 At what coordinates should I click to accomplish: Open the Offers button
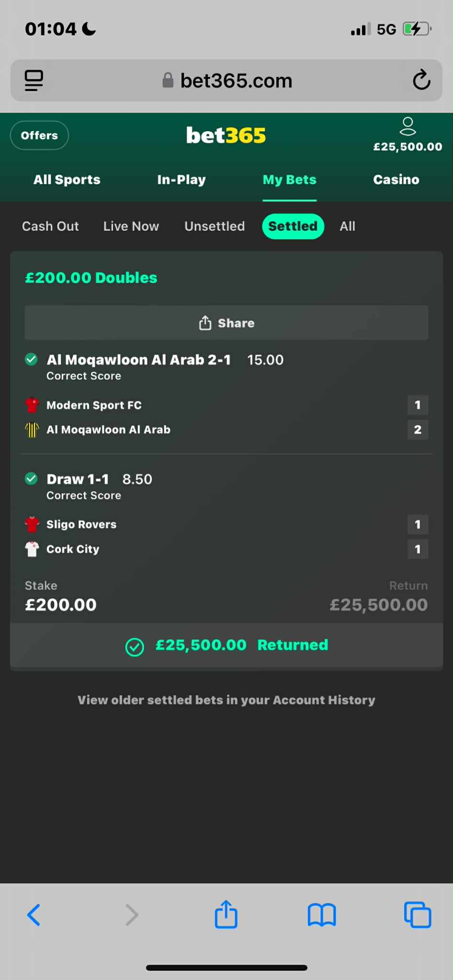(x=39, y=135)
